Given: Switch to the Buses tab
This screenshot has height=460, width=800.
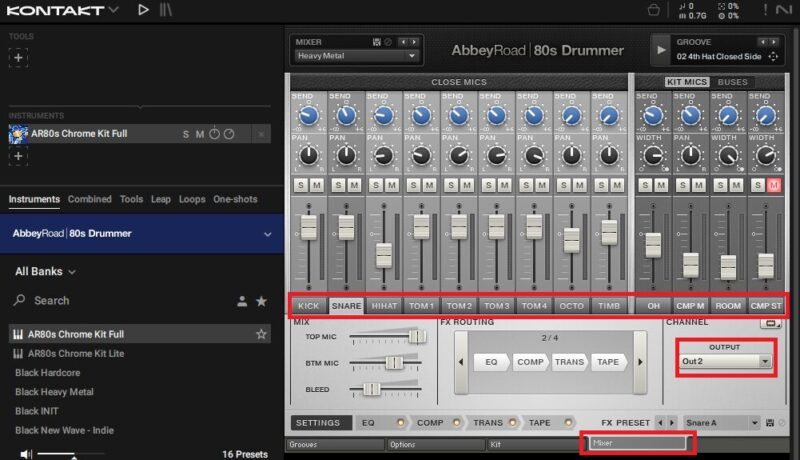Looking at the screenshot, I should coord(732,82).
